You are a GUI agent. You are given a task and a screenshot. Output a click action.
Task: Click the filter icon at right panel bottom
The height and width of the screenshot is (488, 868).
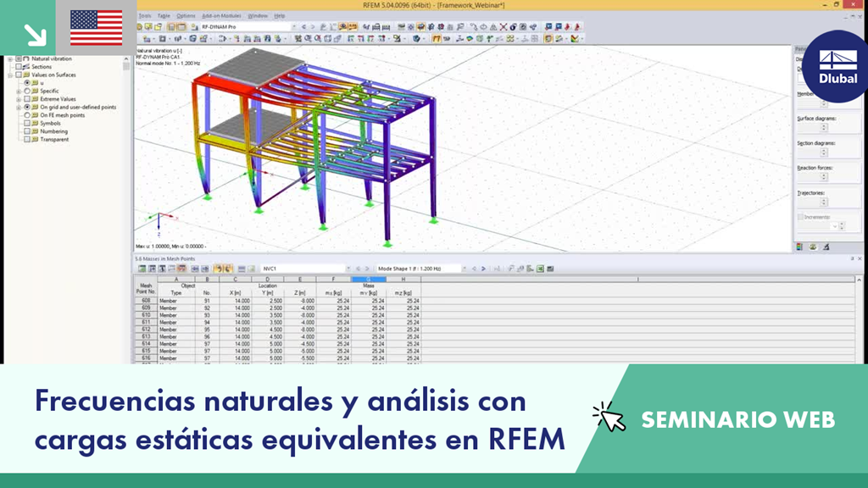pos(826,247)
